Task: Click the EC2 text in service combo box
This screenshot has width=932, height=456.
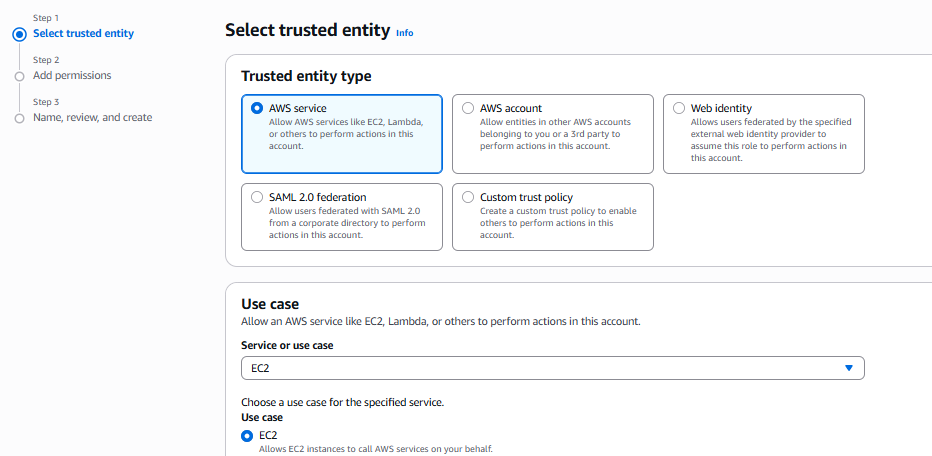Action: [260, 369]
